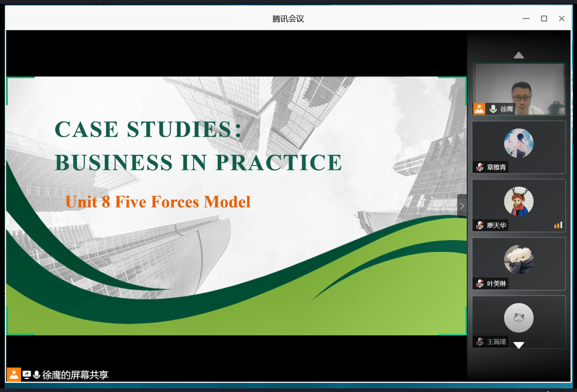
Task: Click the muted microphone icon for 章雅青
Action: click(479, 167)
